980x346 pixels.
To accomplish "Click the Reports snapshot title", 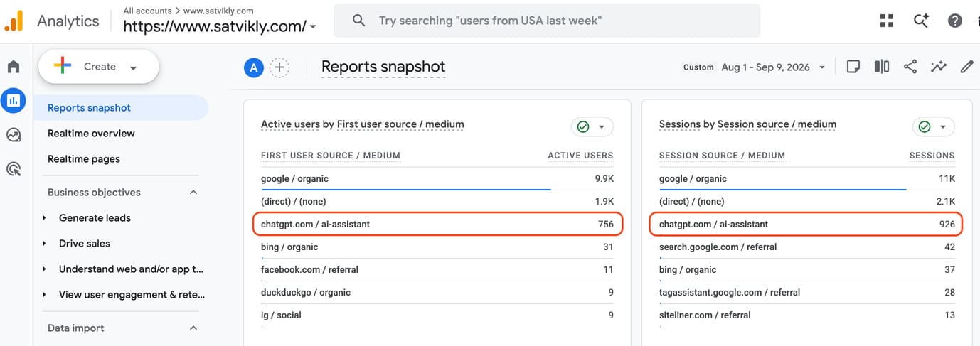I will [x=383, y=67].
